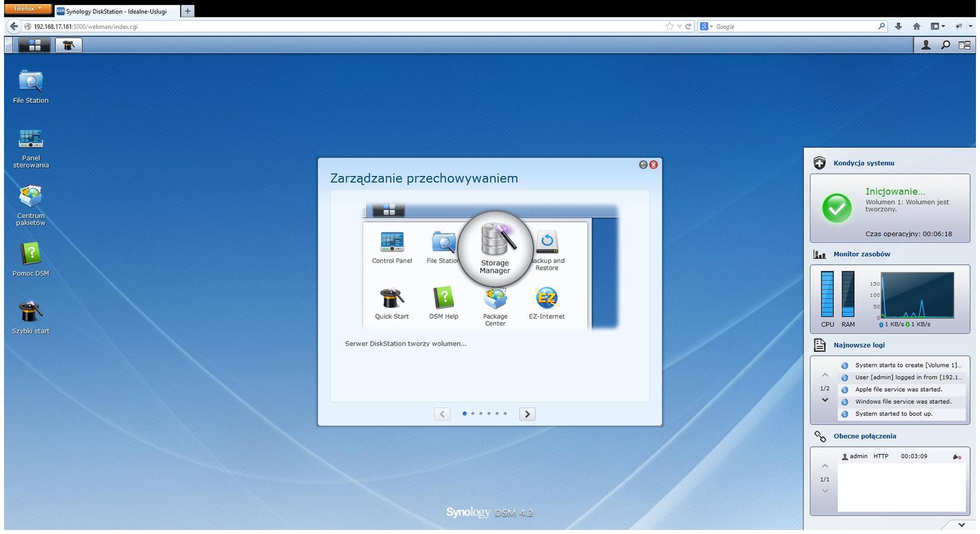Open the File Station desktop icon

31,87
